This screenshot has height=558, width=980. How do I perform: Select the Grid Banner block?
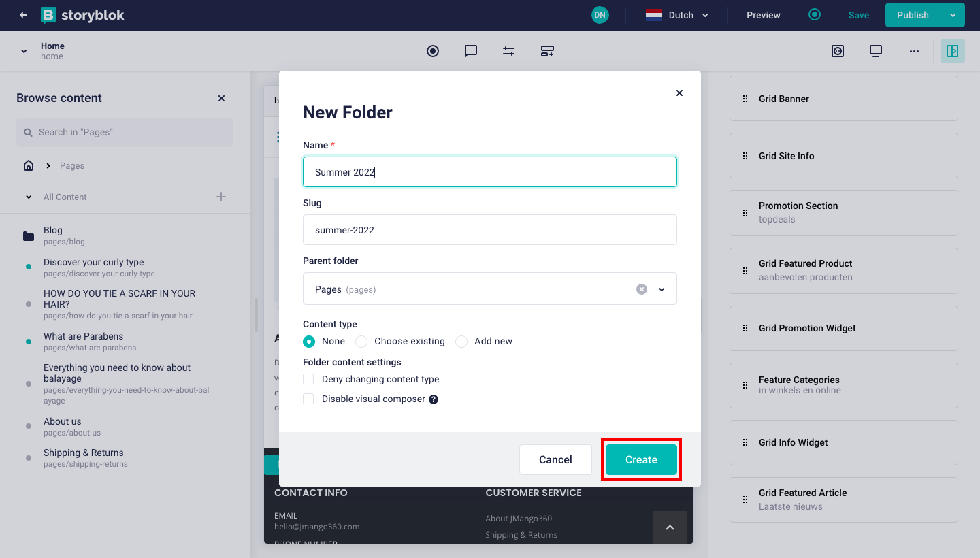[x=843, y=99]
